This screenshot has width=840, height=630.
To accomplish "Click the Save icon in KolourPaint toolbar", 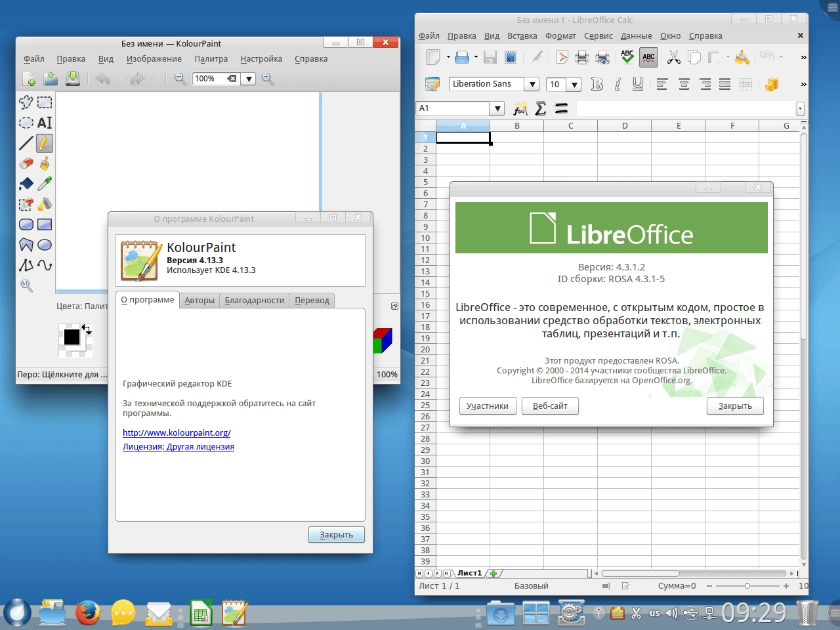I will coord(73,79).
